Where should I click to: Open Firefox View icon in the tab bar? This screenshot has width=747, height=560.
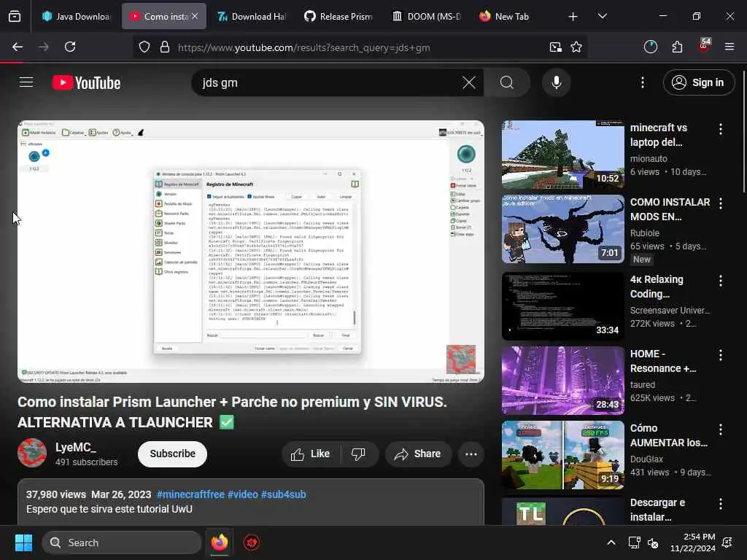click(15, 16)
